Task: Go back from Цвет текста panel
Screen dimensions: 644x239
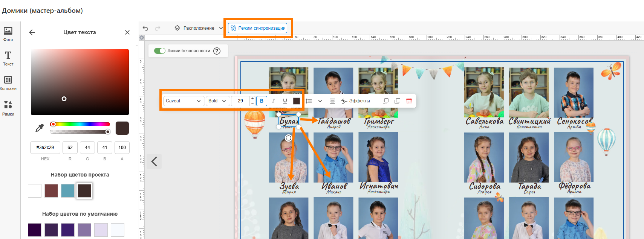Action: coord(32,32)
